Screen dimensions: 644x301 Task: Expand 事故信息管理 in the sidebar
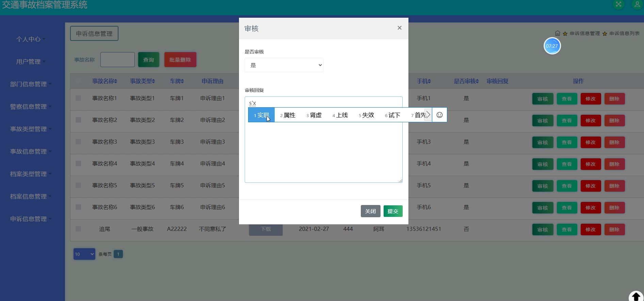[x=31, y=152]
